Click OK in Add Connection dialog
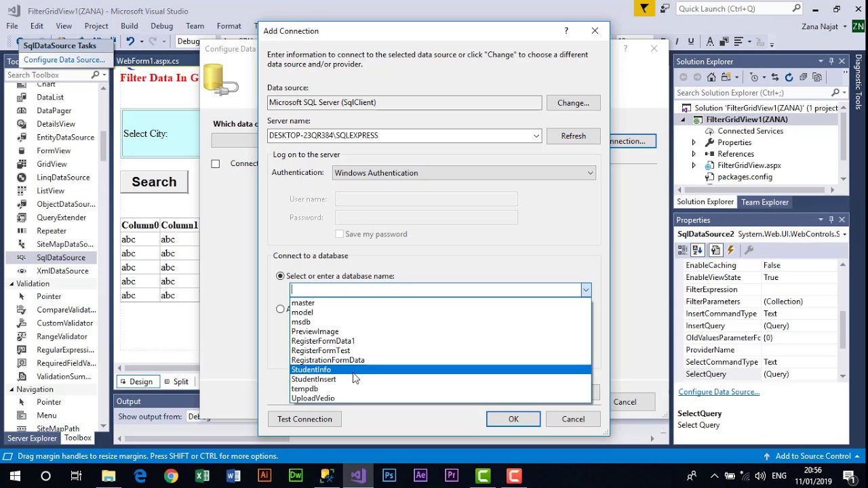 513,419
